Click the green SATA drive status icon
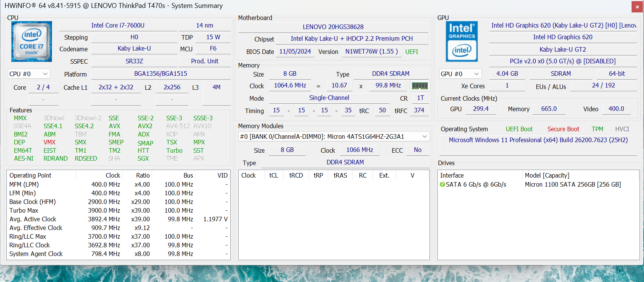 pyautogui.click(x=443, y=184)
